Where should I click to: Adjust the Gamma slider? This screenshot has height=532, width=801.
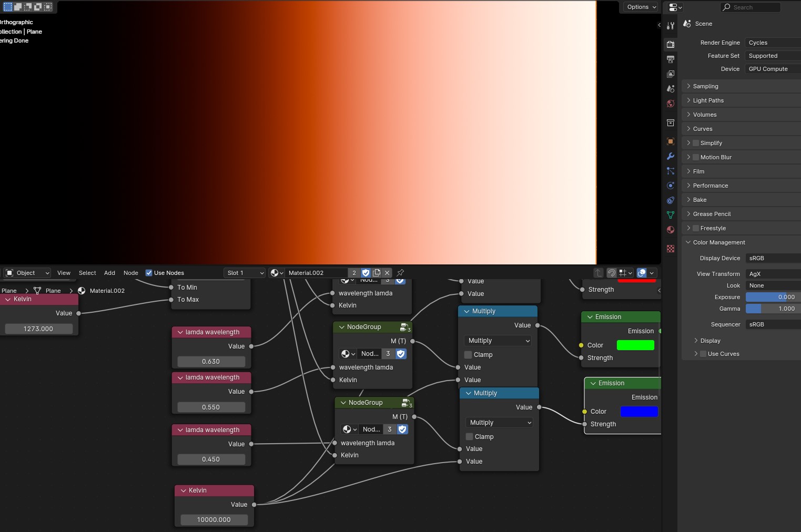(x=773, y=309)
